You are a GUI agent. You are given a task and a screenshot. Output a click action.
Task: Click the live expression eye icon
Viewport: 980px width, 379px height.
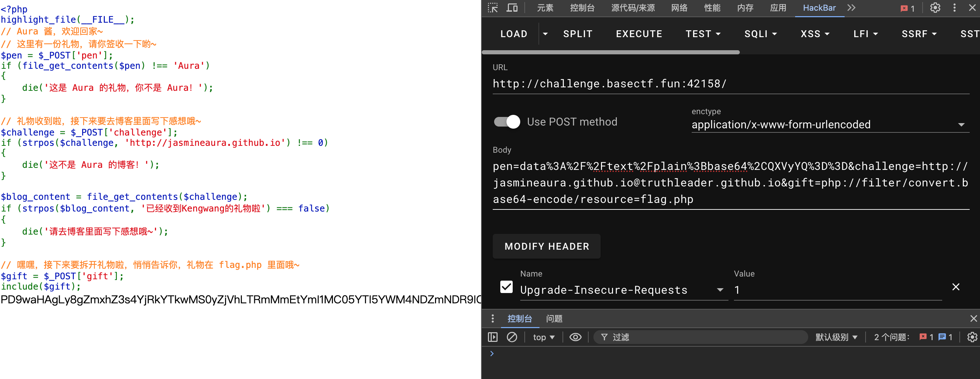tap(575, 337)
